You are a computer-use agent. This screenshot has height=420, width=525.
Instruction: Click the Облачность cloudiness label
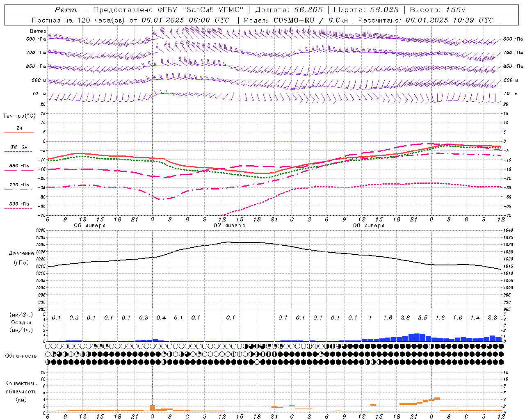click(21, 356)
